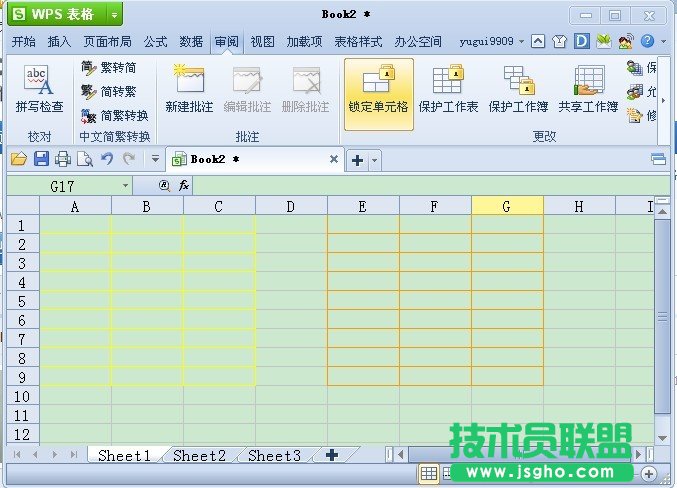The width and height of the screenshot is (677, 488).
Task: Switch to normal view grid icon in status bar
Action: (x=428, y=474)
